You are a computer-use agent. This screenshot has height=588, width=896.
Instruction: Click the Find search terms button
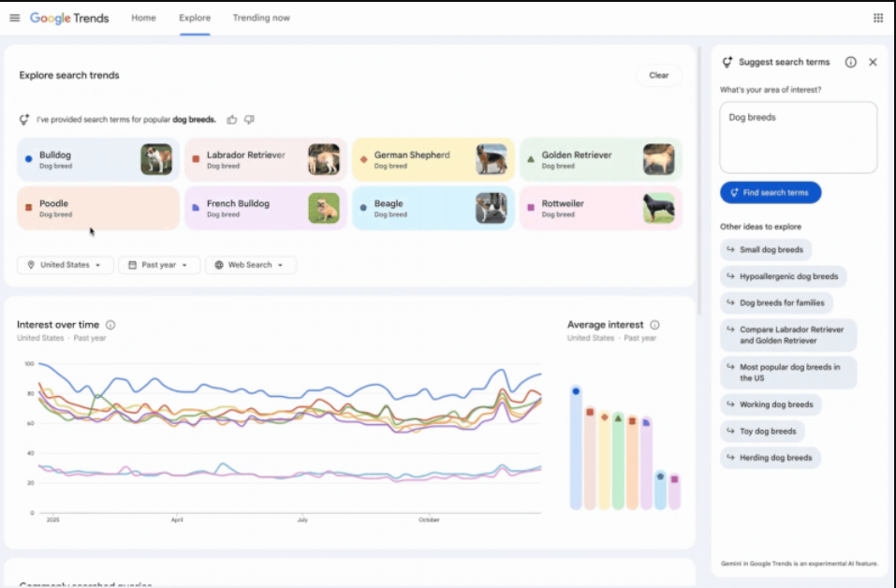pyautogui.click(x=771, y=193)
